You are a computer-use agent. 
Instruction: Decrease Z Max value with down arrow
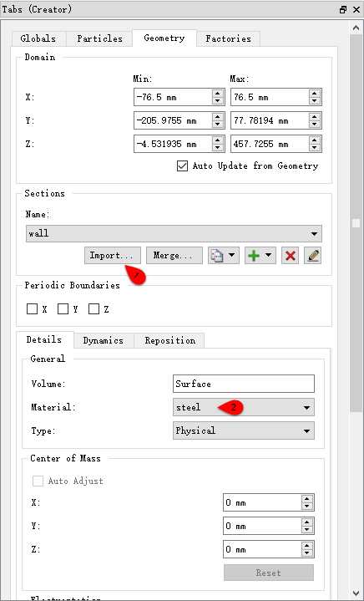314,148
